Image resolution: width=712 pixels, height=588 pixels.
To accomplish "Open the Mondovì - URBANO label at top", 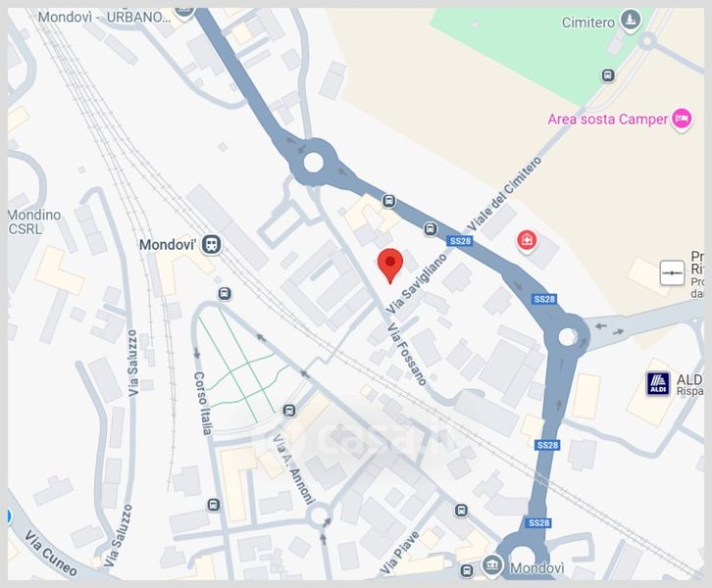I will coord(104,18).
